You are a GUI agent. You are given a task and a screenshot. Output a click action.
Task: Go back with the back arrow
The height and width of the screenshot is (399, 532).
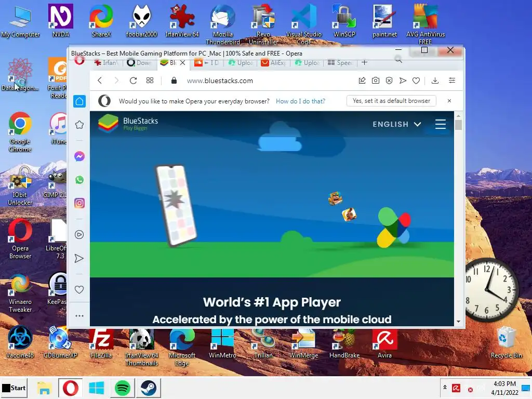(x=100, y=81)
